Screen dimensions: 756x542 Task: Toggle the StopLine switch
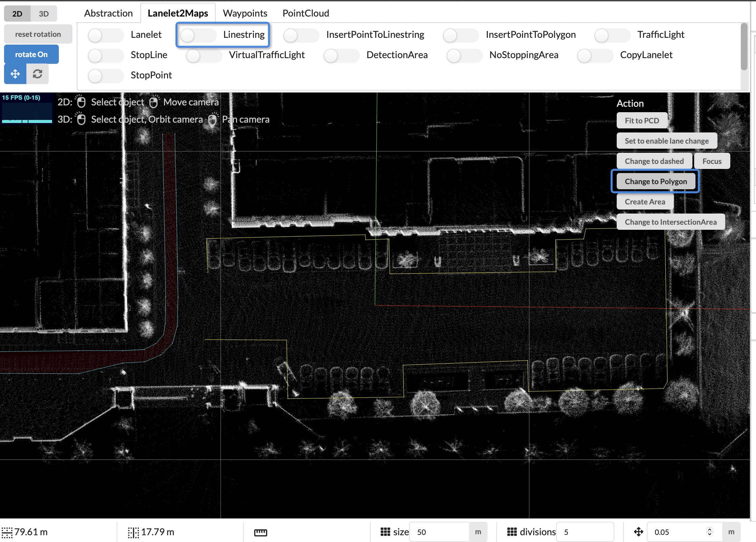105,55
